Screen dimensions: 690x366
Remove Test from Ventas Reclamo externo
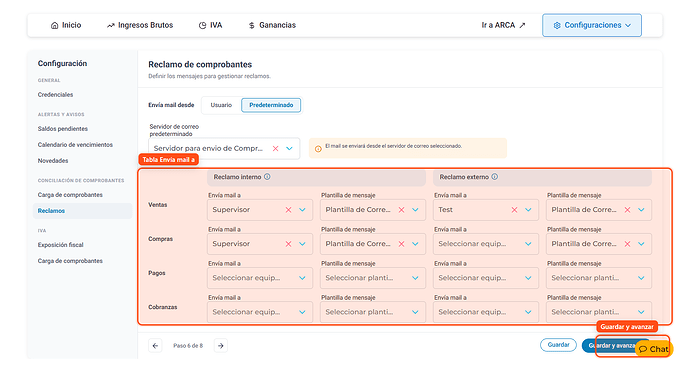[514, 210]
